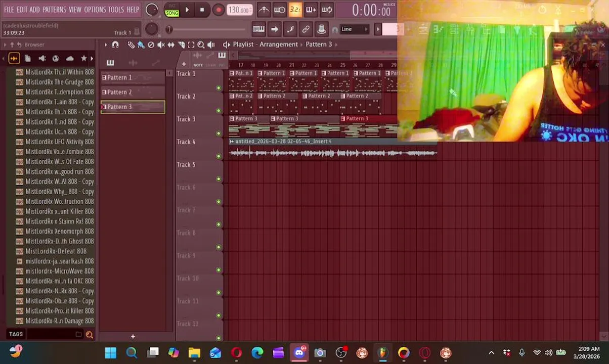Open the Windows Start menu
The width and height of the screenshot is (609, 364).
pyautogui.click(x=110, y=352)
